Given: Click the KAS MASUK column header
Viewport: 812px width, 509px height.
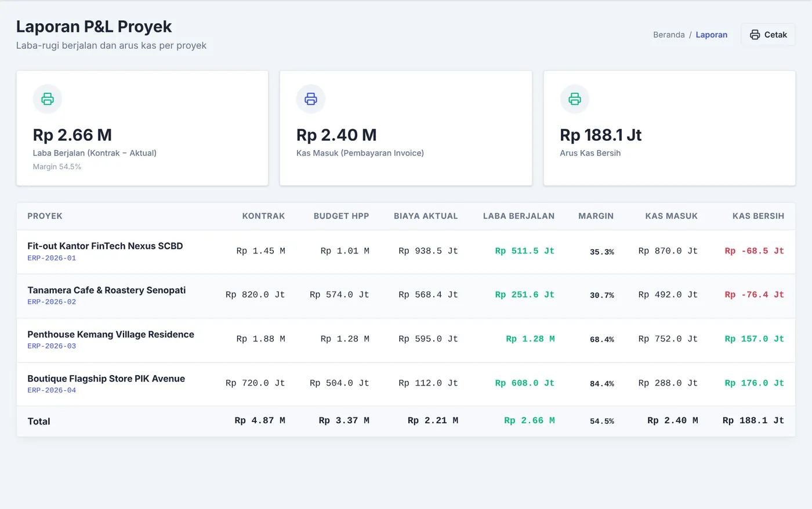Looking at the screenshot, I should click(x=671, y=216).
